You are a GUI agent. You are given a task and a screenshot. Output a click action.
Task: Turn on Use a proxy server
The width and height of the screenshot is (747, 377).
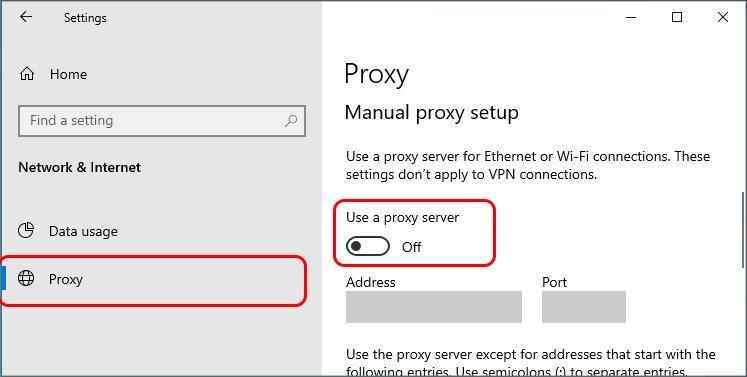point(368,246)
